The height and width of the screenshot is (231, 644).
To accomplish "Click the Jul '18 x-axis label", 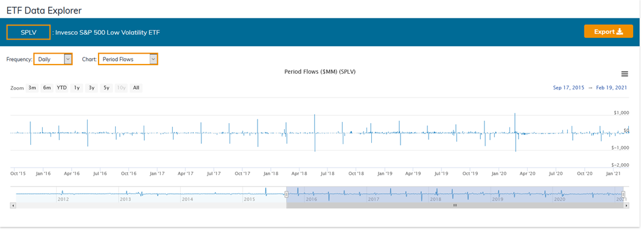I will (x=328, y=174).
